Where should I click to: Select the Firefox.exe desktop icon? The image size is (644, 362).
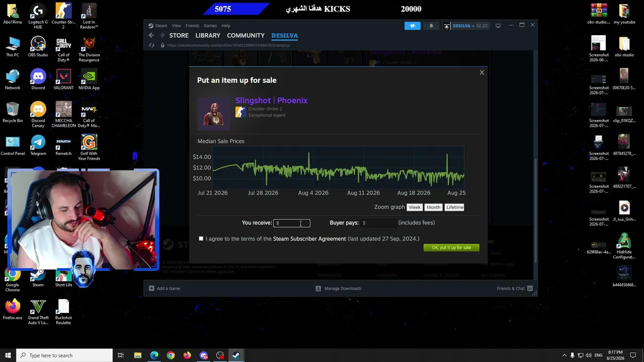click(13, 310)
